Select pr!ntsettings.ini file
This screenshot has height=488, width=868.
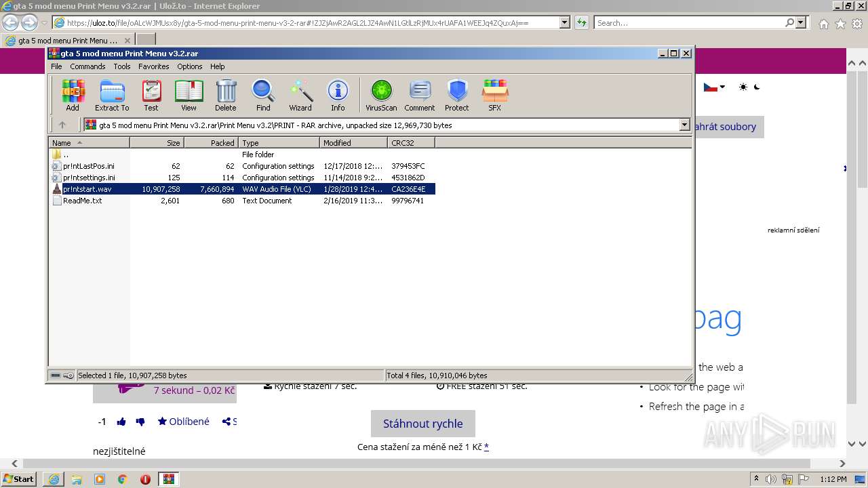tap(243, 178)
